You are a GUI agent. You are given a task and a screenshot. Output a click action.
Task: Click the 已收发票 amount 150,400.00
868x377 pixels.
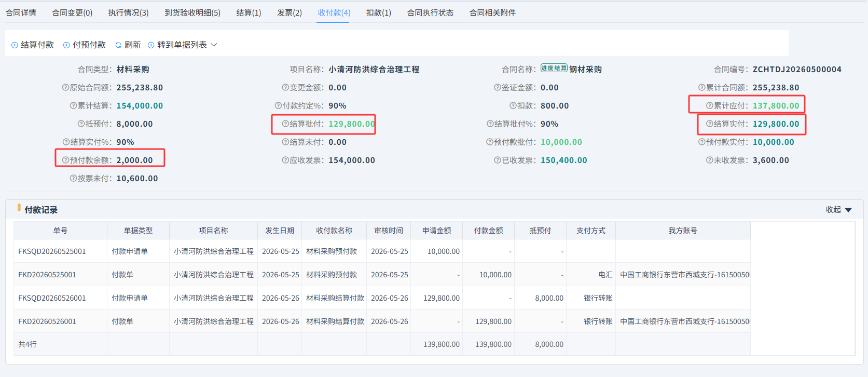click(x=564, y=160)
